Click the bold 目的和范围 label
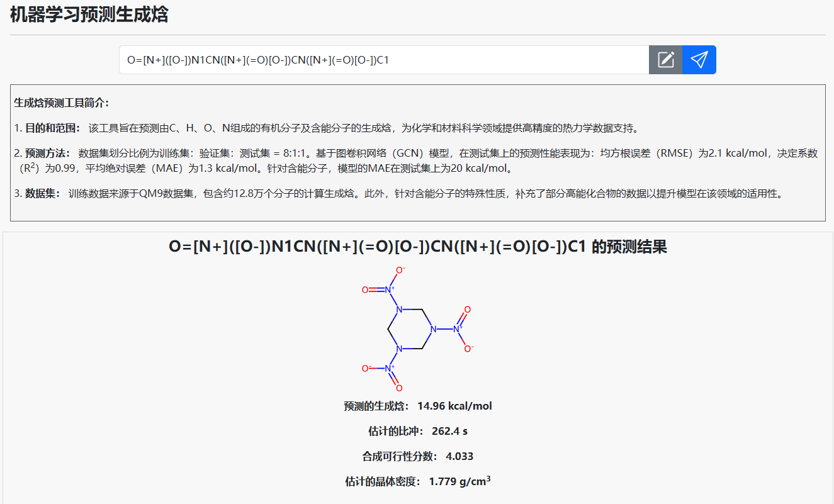 point(52,128)
